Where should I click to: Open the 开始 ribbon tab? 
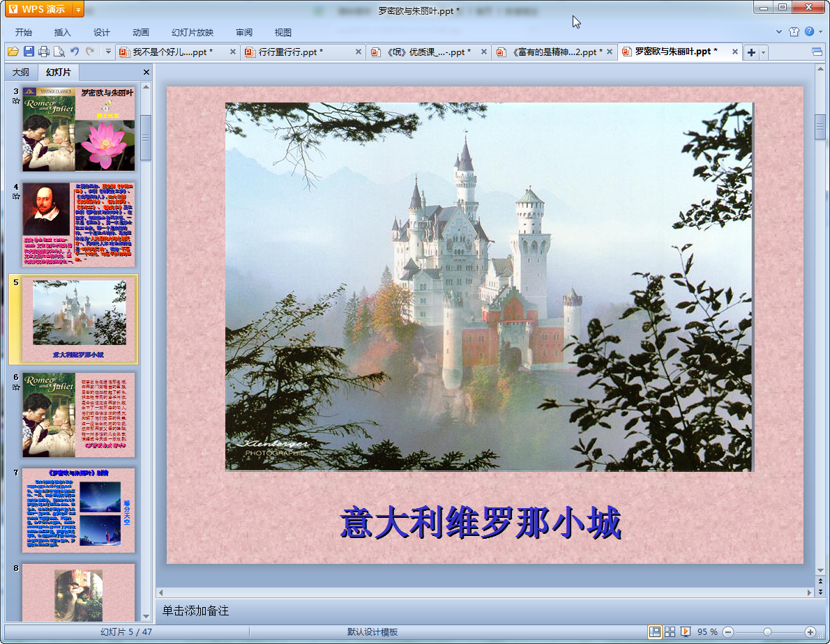coord(23,32)
